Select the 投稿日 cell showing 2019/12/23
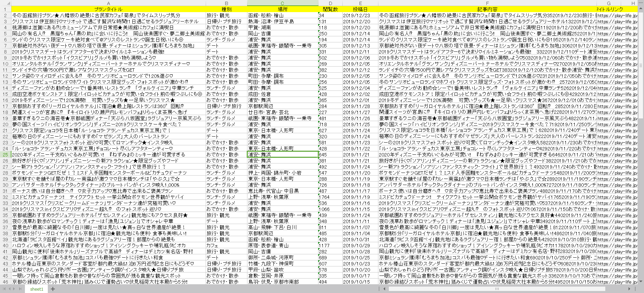 click(357, 15)
